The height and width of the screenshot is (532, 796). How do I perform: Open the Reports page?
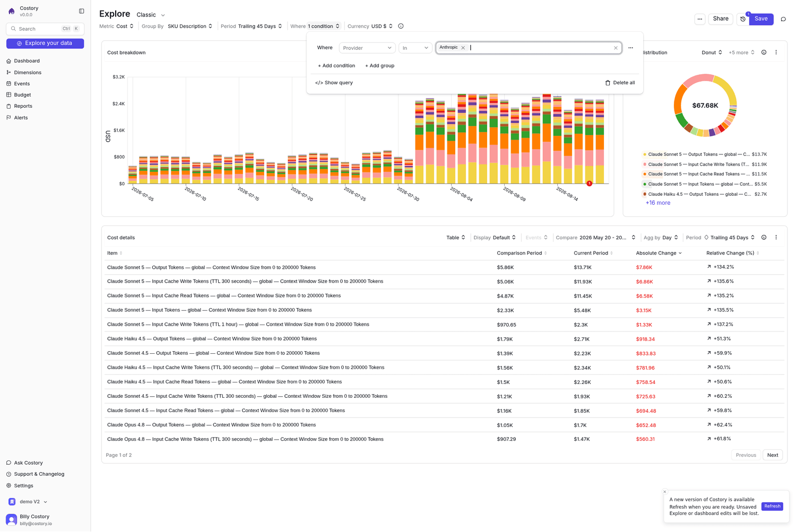[23, 106]
